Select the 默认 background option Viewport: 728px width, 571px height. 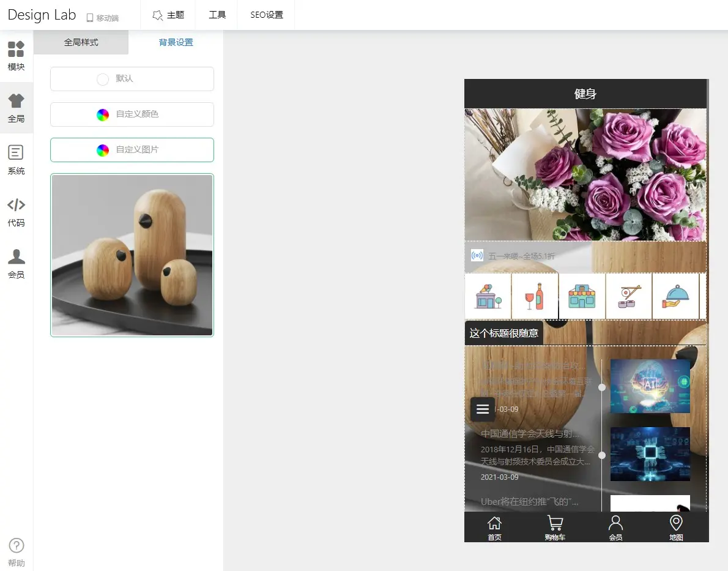coord(132,79)
